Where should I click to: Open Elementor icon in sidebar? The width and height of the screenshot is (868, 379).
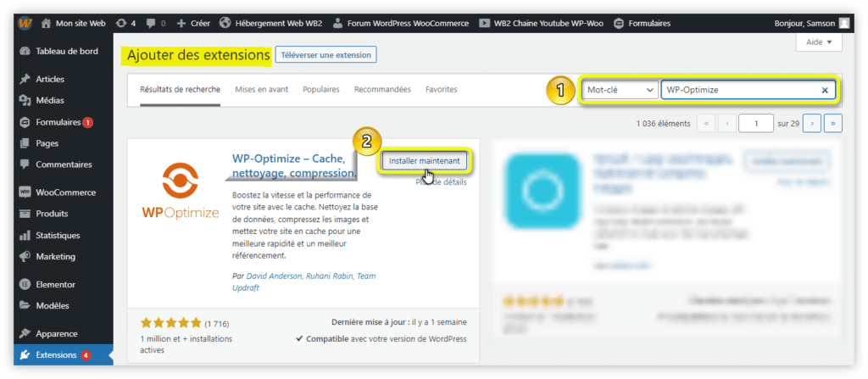click(x=25, y=284)
